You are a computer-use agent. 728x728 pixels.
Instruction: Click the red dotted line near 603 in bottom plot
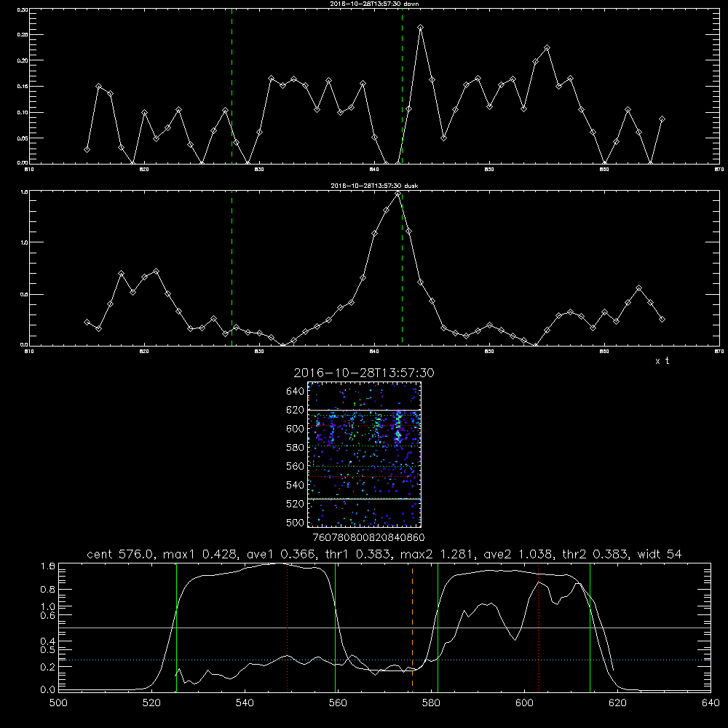click(538, 627)
